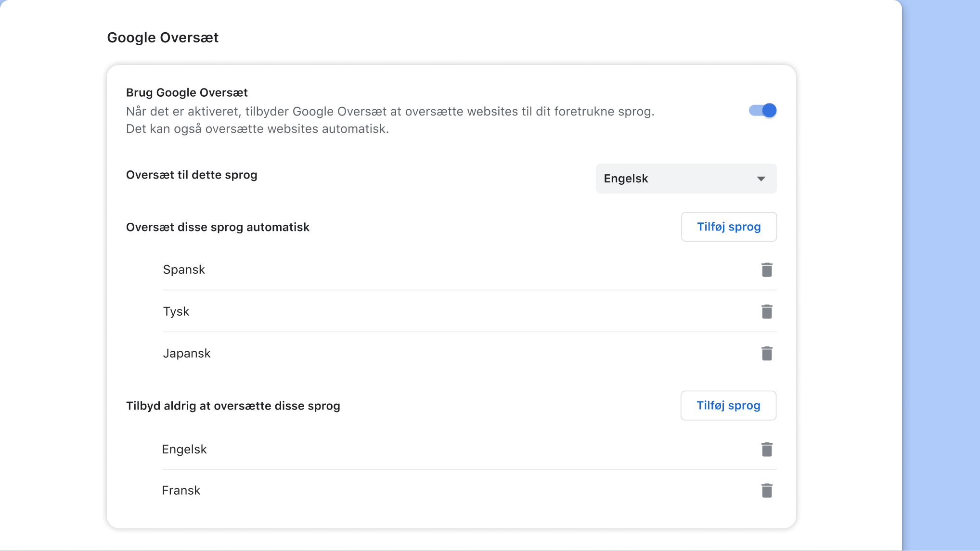
Task: Remove Tysk using its trash icon
Action: click(x=767, y=311)
